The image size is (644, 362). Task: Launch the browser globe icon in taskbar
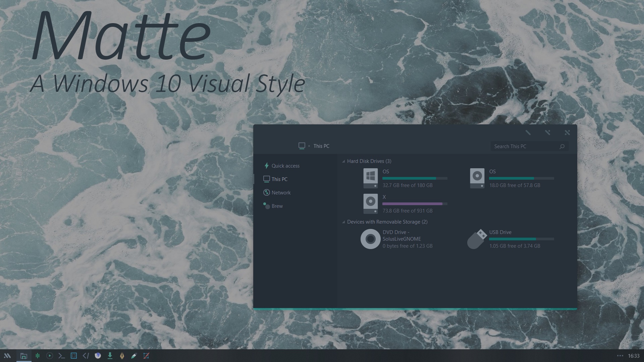pyautogui.click(x=98, y=356)
